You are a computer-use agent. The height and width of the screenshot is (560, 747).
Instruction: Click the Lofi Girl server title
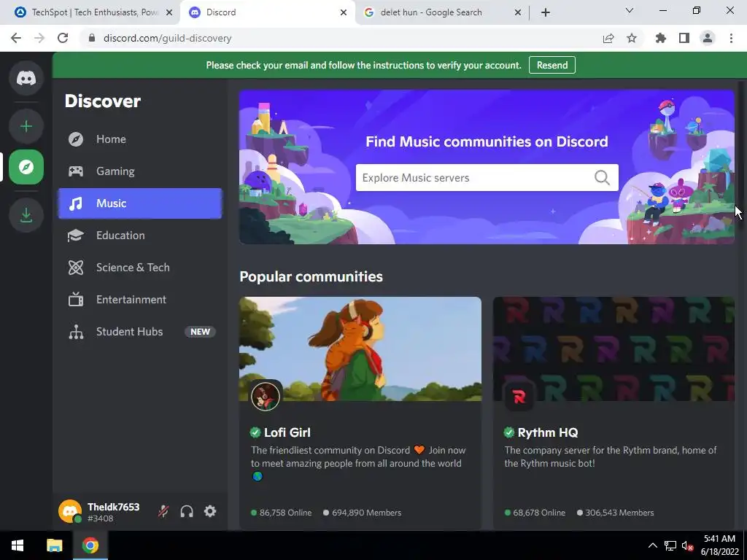(287, 432)
